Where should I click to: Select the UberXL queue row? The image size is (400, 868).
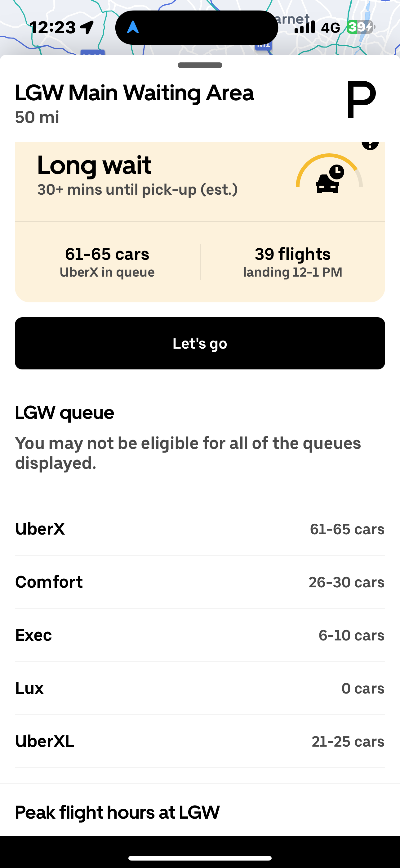click(x=200, y=741)
